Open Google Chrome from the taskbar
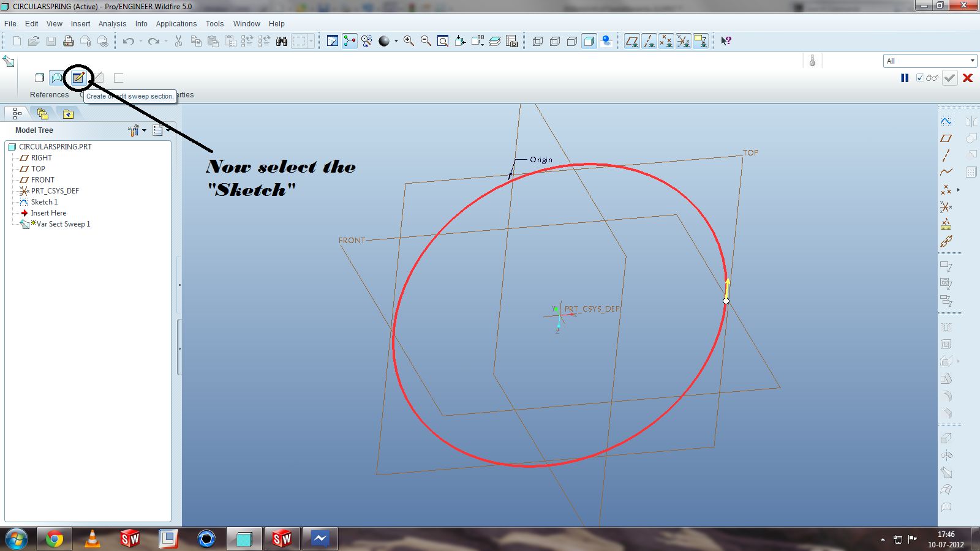Screen dimensions: 980x551 [x=54, y=539]
